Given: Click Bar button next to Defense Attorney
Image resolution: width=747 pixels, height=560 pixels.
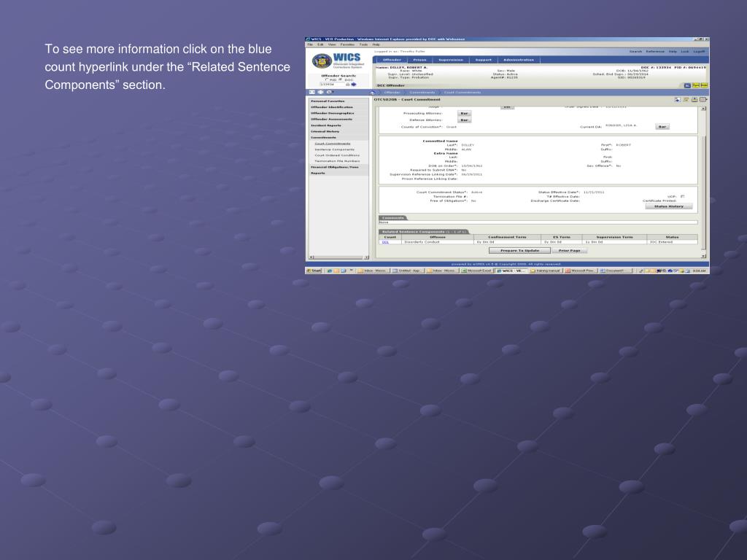Looking at the screenshot, I should click(x=464, y=120).
